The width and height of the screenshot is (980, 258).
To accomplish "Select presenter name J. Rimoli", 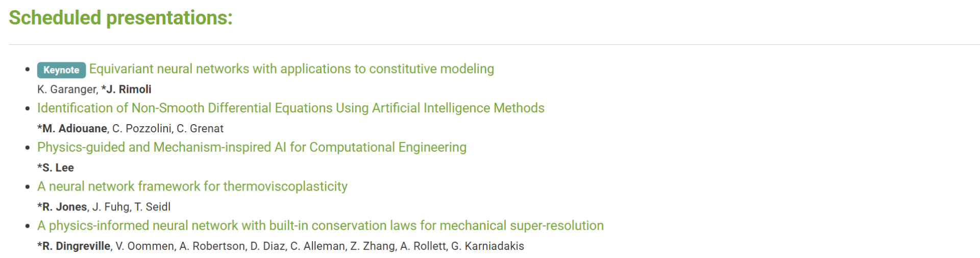I will (129, 89).
